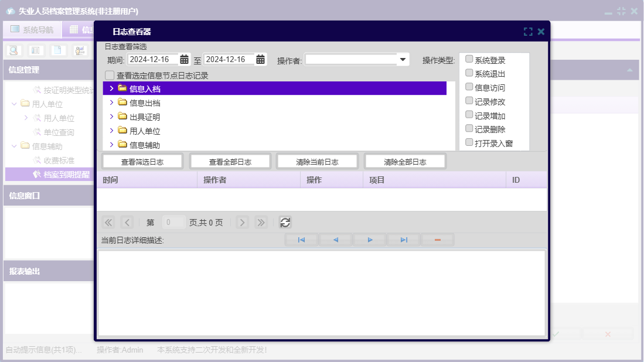This screenshot has width=644, height=362.
Task: Click the 查看筛选日志 button
Action: [142, 162]
